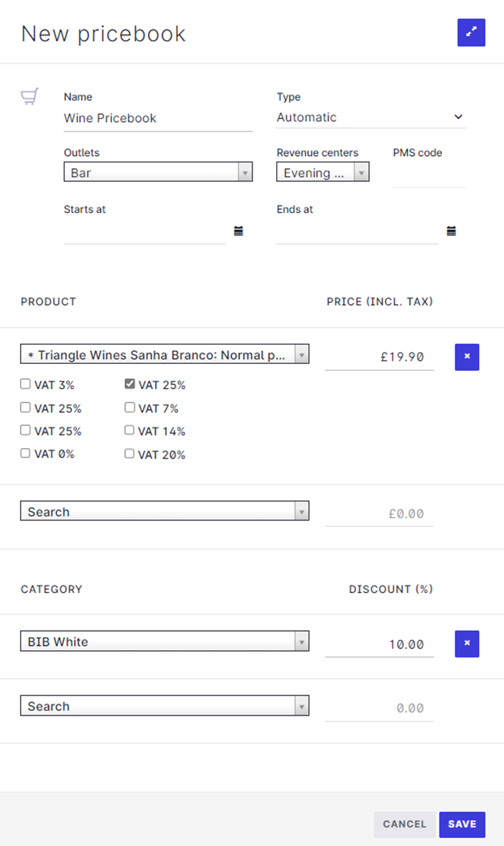Viewport: 504px width, 846px height.
Task: Click the expand fullscreen icon button
Action: [471, 33]
